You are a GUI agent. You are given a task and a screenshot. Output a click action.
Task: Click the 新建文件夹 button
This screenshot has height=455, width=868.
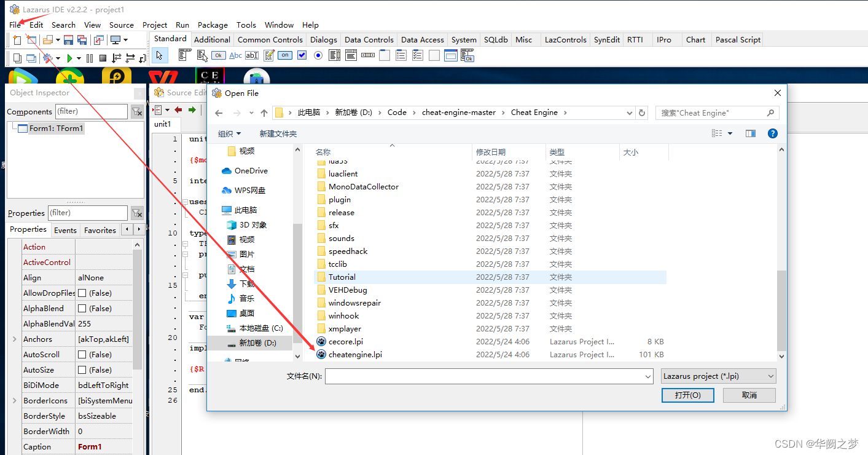[278, 133]
